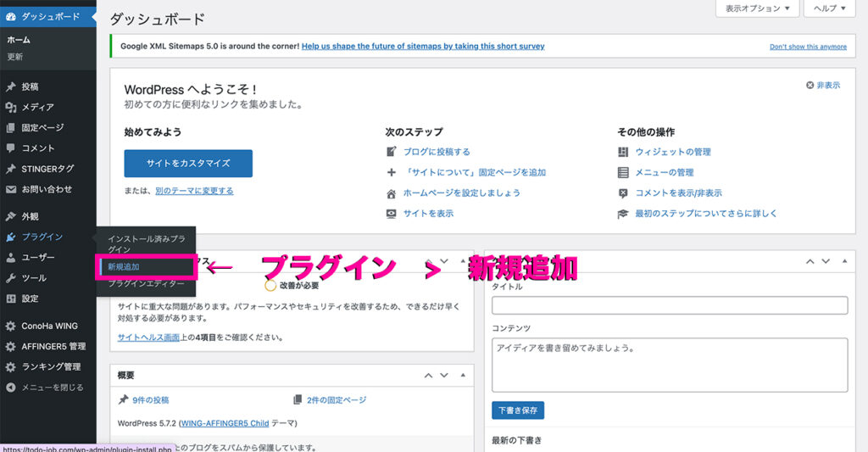Image resolution: width=868 pixels, height=452 pixels.
Task: Click the house icon beside ホームページを設定しましょう
Action: (x=392, y=193)
